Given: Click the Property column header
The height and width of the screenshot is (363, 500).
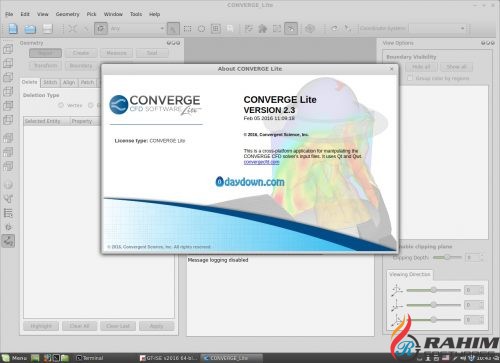Looking at the screenshot, I should click(85, 121).
